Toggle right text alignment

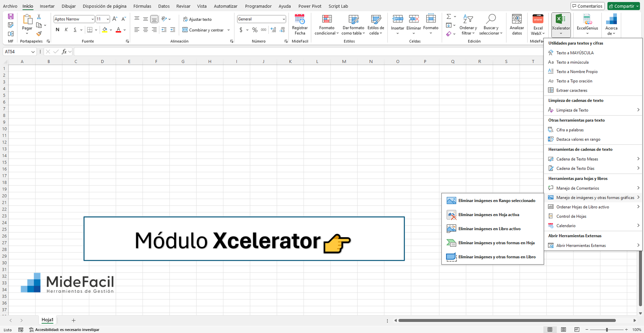(x=154, y=30)
